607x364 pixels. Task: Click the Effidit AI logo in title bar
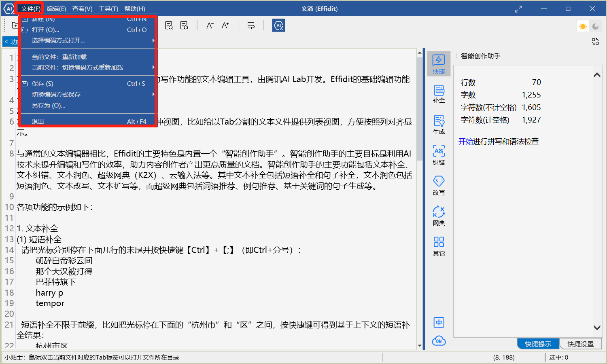click(x=8, y=8)
